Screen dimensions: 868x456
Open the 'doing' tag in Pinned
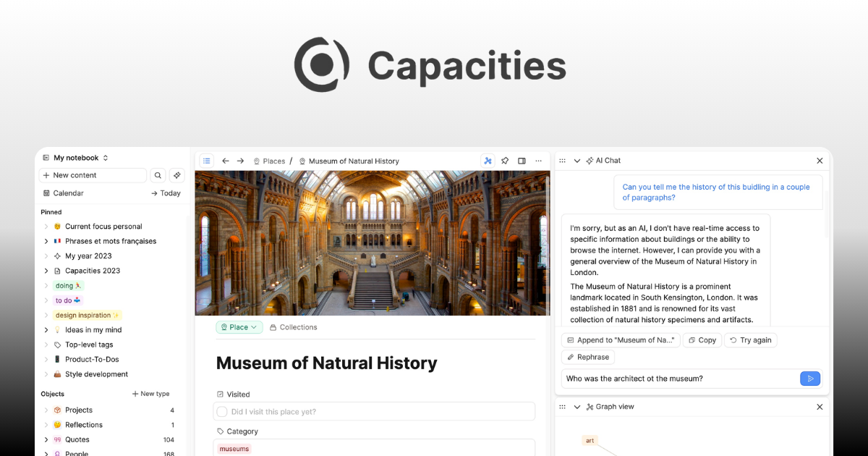68,286
